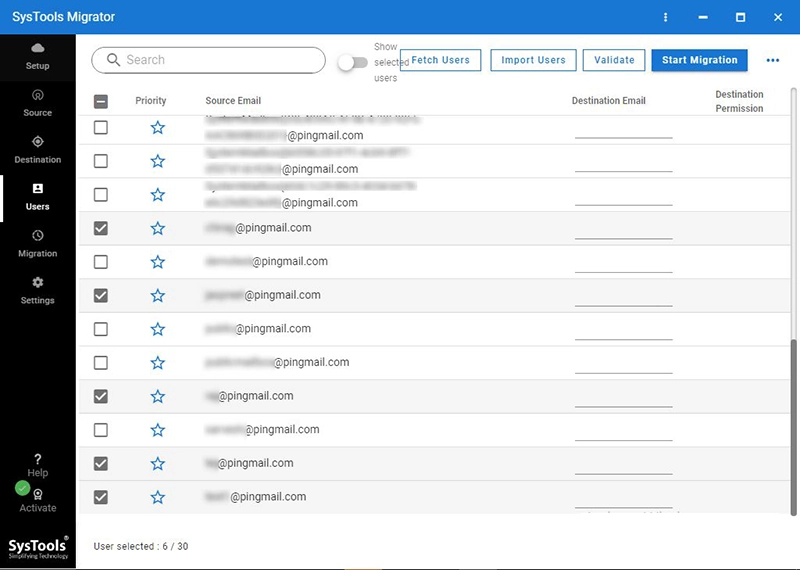Screen dimensions: 800x570
Task: Click the Import Users button
Action: [x=533, y=60]
